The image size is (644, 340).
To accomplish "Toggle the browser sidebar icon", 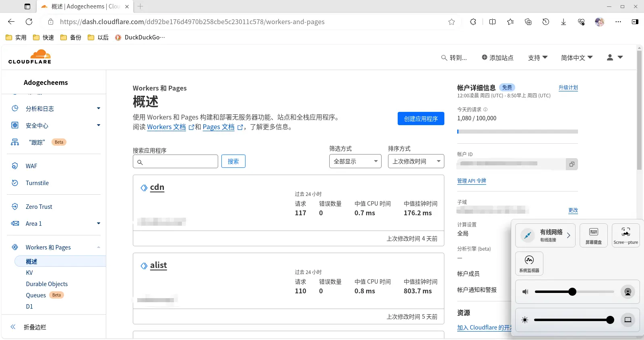I will pyautogui.click(x=635, y=22).
